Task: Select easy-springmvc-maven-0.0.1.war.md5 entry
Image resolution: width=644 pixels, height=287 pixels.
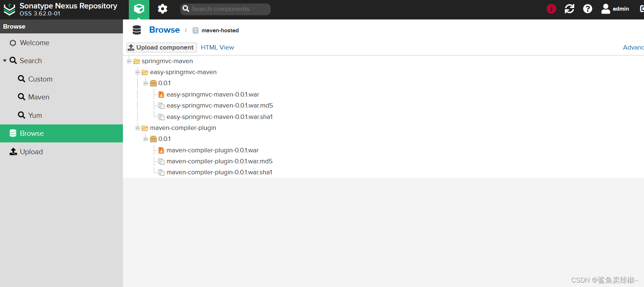Action: [220, 106]
